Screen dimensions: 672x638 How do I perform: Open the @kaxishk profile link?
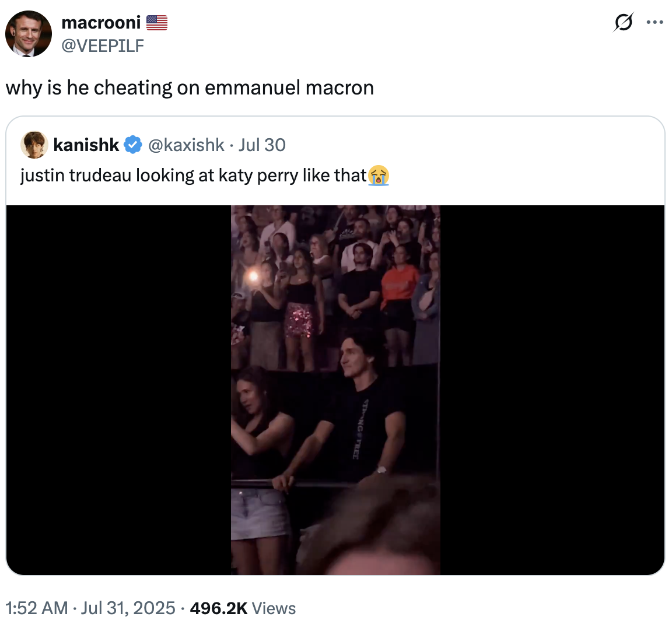(x=187, y=145)
